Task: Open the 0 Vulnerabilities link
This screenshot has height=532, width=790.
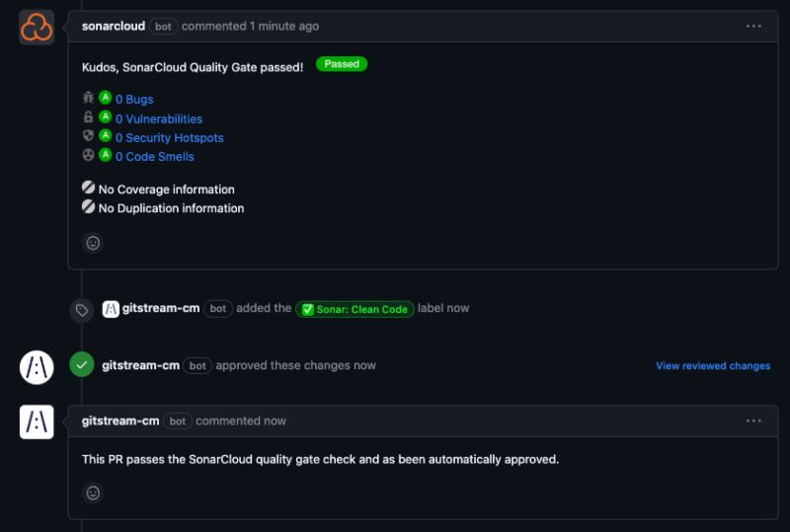Action: click(159, 118)
